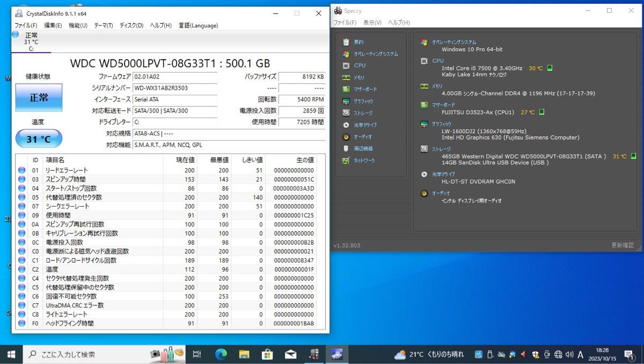
Task: Click 更新確認 link in Speccy
Action: (x=623, y=245)
